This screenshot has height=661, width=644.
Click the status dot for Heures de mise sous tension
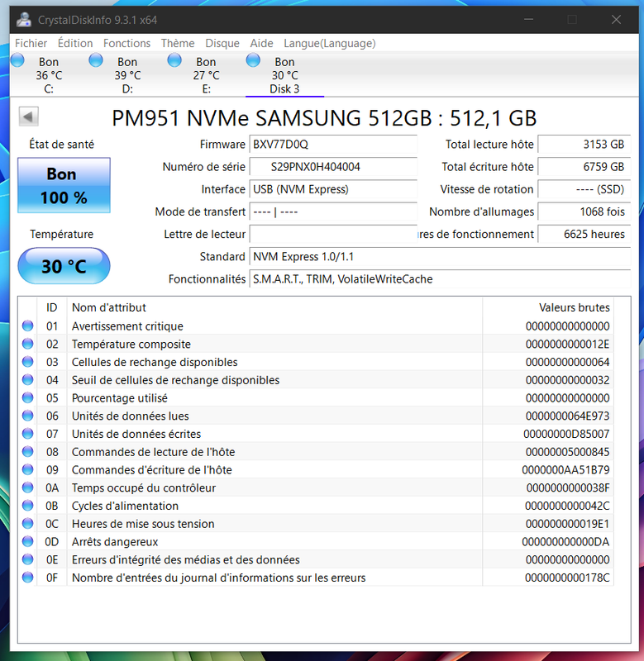(x=28, y=523)
